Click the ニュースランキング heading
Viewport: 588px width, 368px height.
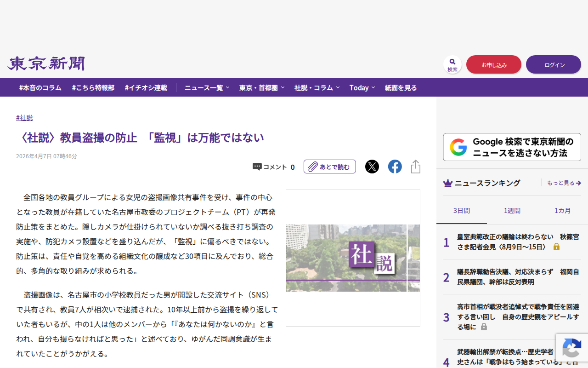tap(487, 183)
